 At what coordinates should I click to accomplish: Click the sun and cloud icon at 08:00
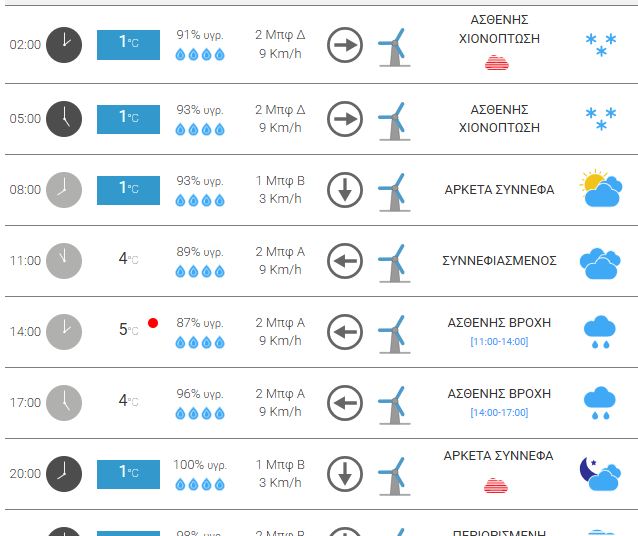click(600, 189)
